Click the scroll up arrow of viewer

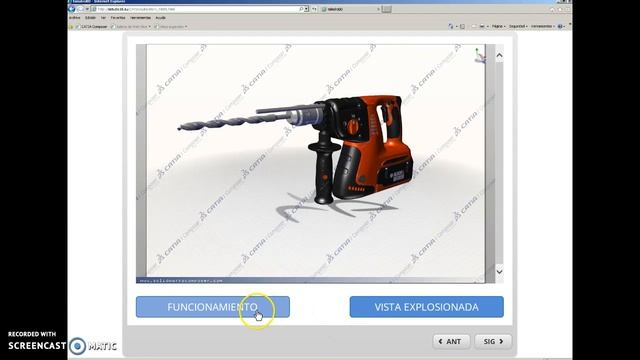(499, 55)
